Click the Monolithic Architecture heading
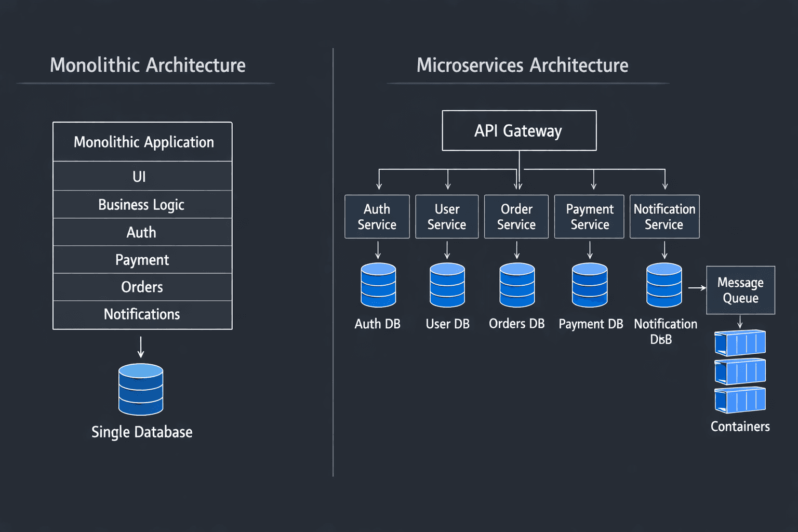 point(148,65)
